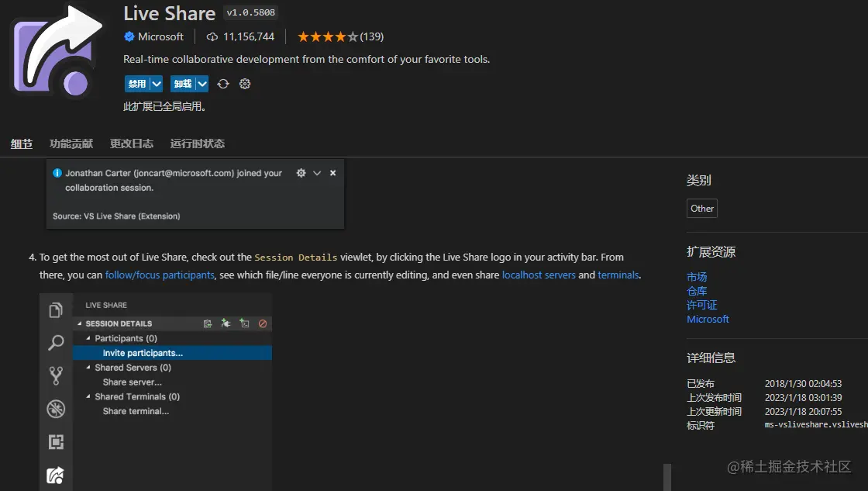Screen dimensions: 868x491
Task: Switch to the 更改日志 tab
Action: pos(132,144)
